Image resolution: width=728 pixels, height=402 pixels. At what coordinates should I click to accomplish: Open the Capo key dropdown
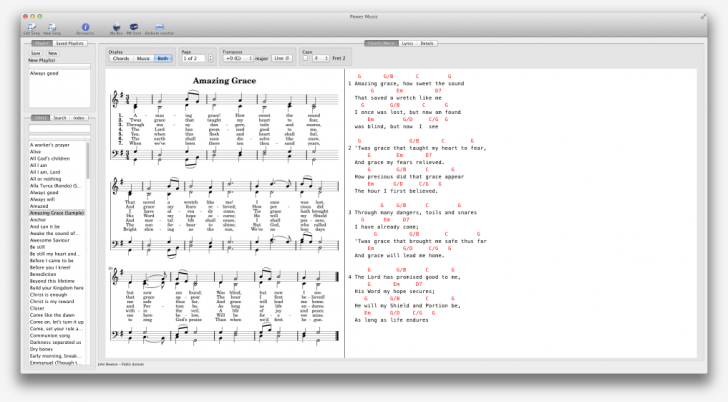pos(321,58)
